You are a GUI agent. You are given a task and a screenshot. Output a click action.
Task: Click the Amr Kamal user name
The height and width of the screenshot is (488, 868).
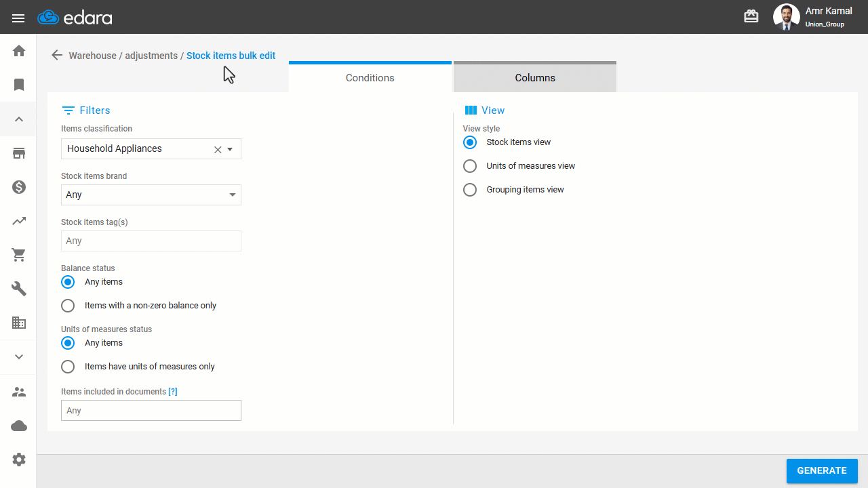coord(829,11)
